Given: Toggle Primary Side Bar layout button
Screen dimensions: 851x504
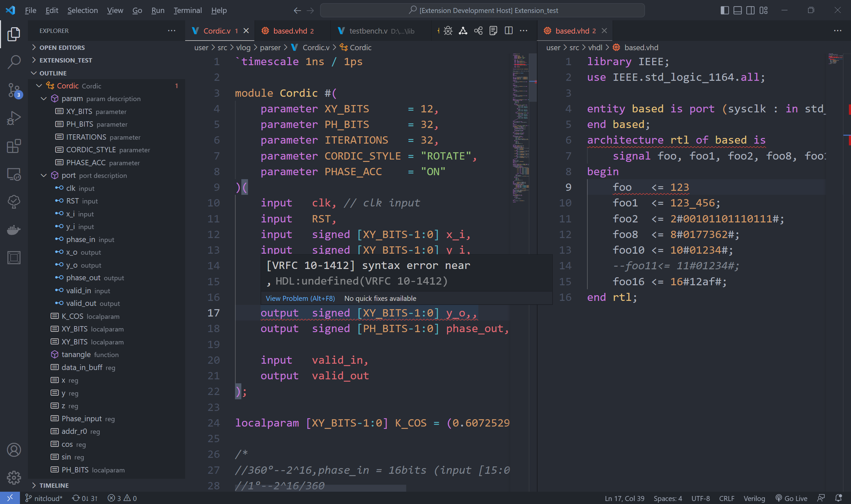Looking at the screenshot, I should [x=724, y=10].
